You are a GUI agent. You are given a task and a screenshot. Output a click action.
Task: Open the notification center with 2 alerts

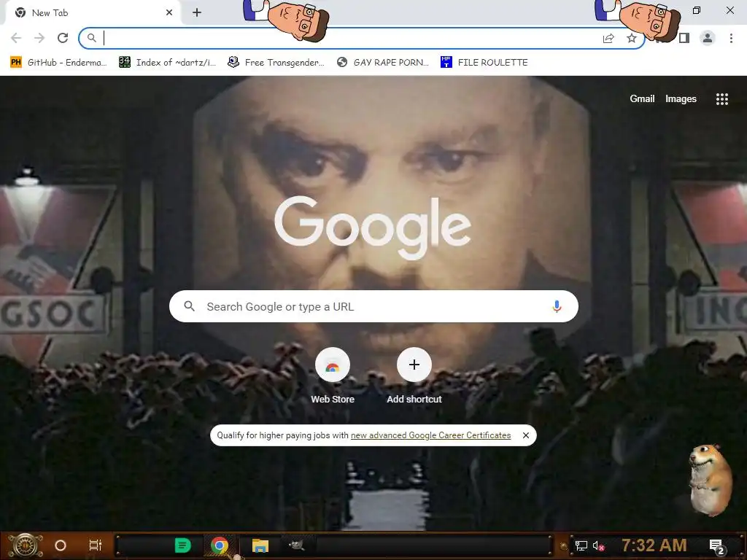click(x=717, y=546)
